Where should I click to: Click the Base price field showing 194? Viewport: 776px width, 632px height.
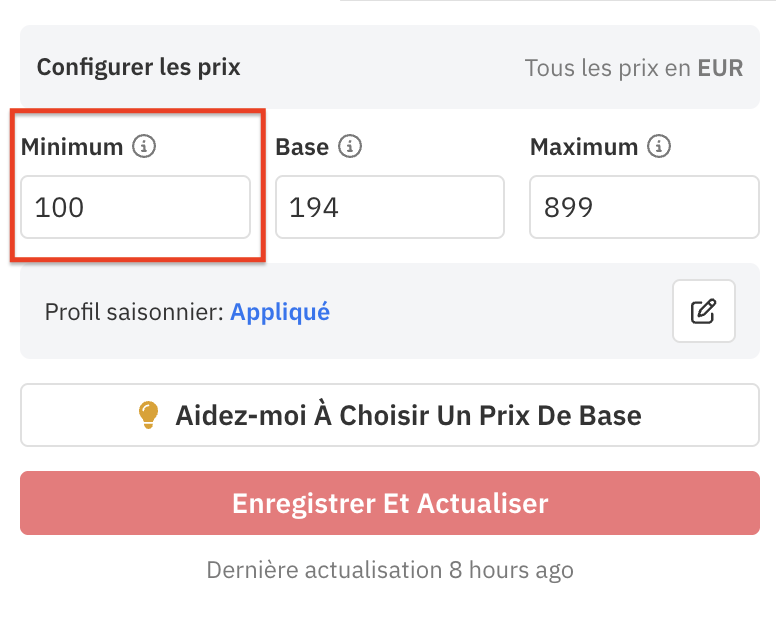[x=389, y=208]
